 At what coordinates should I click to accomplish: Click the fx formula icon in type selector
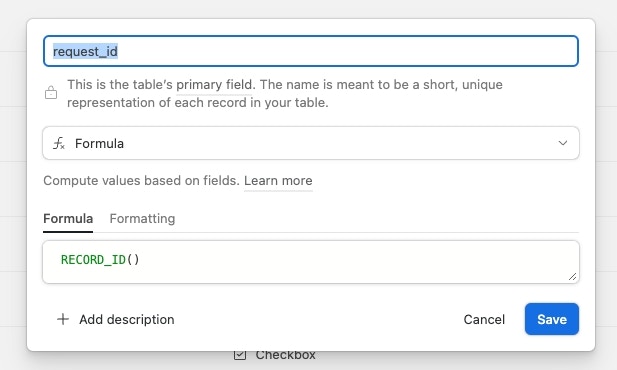tap(59, 143)
